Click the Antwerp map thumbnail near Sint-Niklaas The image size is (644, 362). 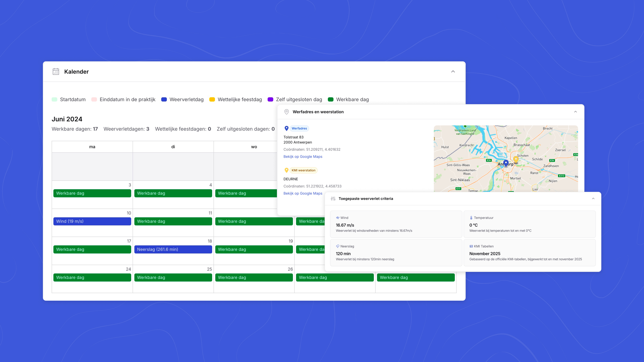coord(506,159)
